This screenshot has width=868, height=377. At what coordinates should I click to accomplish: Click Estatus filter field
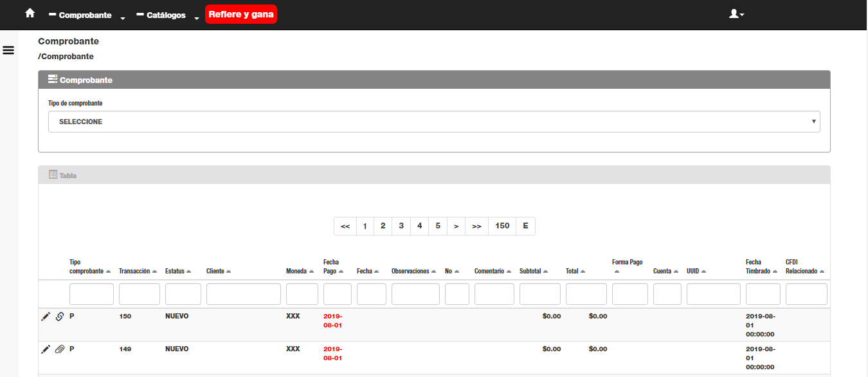[x=183, y=294]
